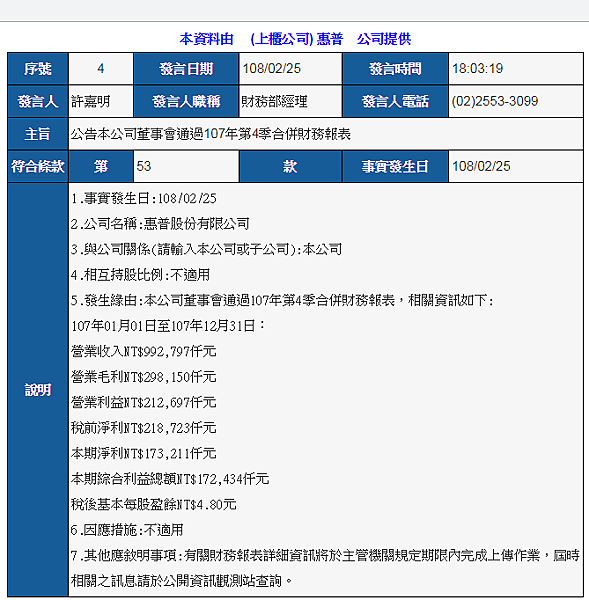Select the time value 18:03:19
This screenshot has width=589, height=600.
[x=477, y=68]
